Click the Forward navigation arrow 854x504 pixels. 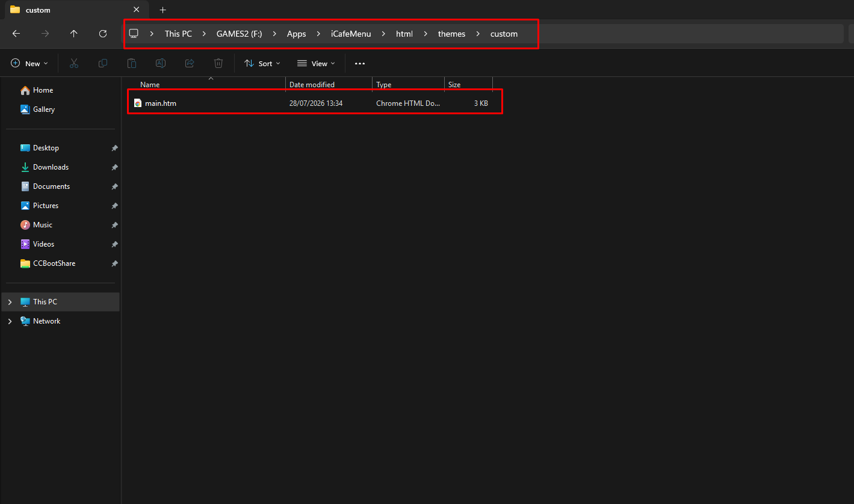[x=45, y=34]
